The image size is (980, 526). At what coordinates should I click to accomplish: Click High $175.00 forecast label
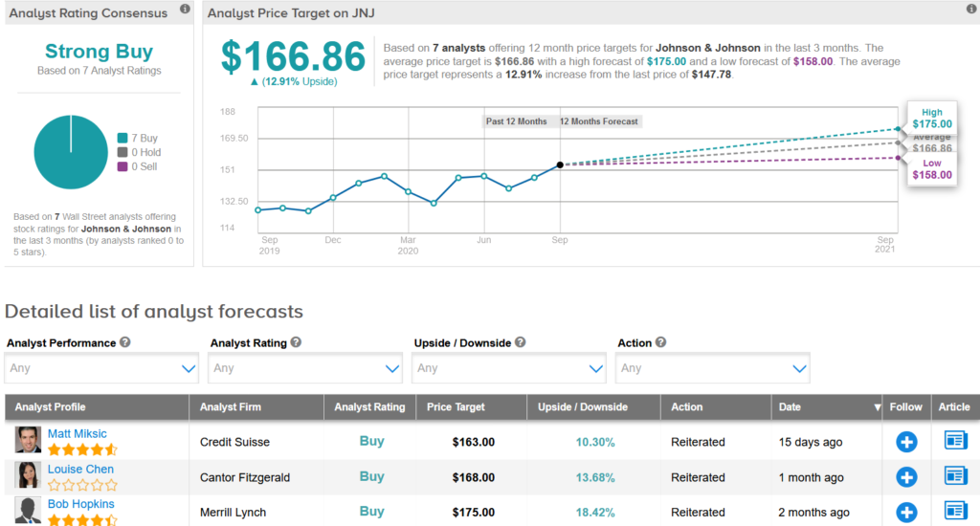pos(932,118)
